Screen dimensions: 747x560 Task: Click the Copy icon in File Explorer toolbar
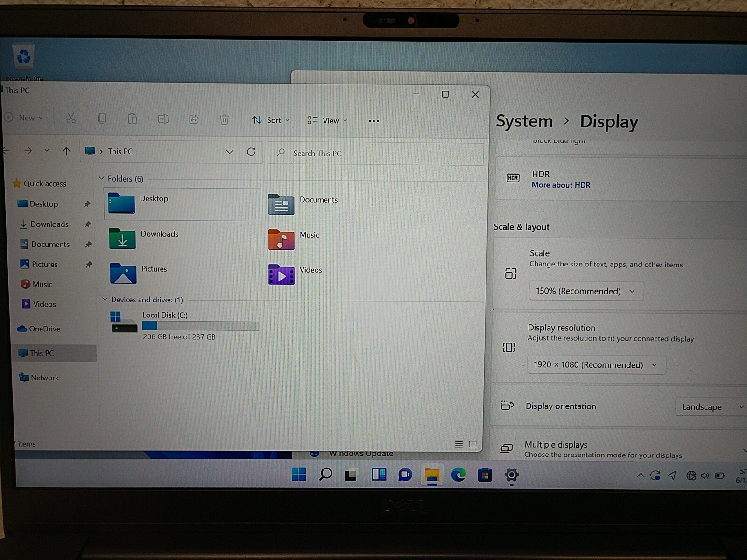102,119
